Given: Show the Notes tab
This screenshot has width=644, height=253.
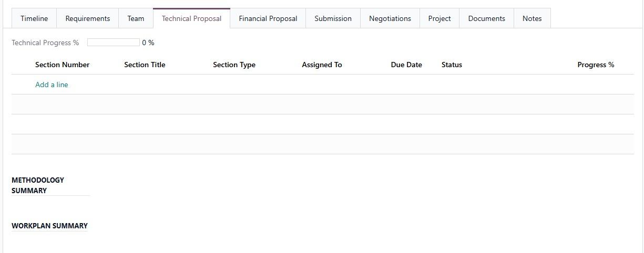Looking at the screenshot, I should pos(531,18).
